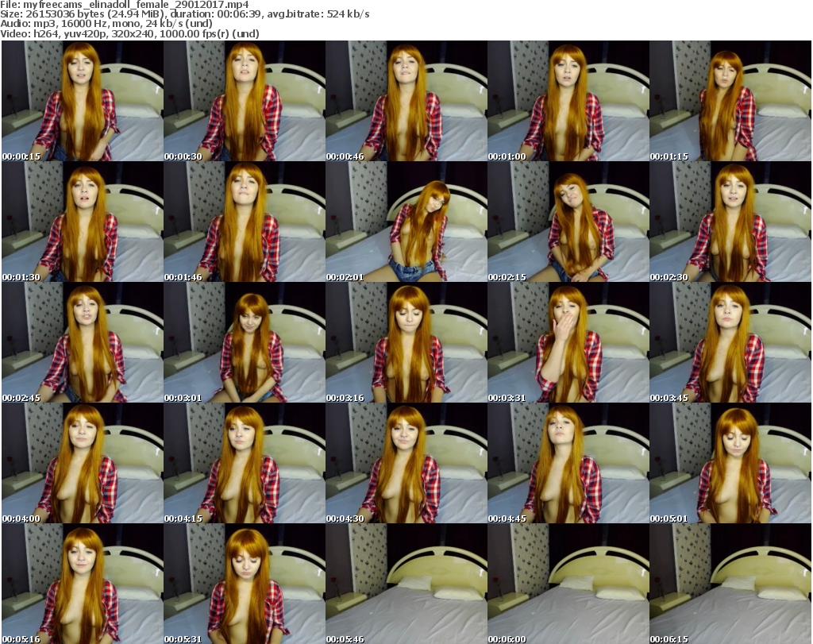
Task: Open the thumbnail marked 00:05:01
Action: point(730,463)
